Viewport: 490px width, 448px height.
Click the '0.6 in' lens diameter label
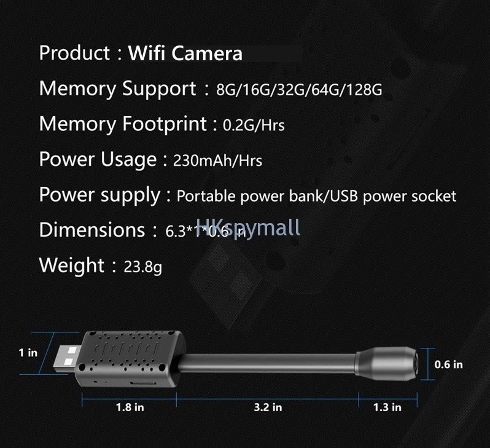tap(448, 364)
